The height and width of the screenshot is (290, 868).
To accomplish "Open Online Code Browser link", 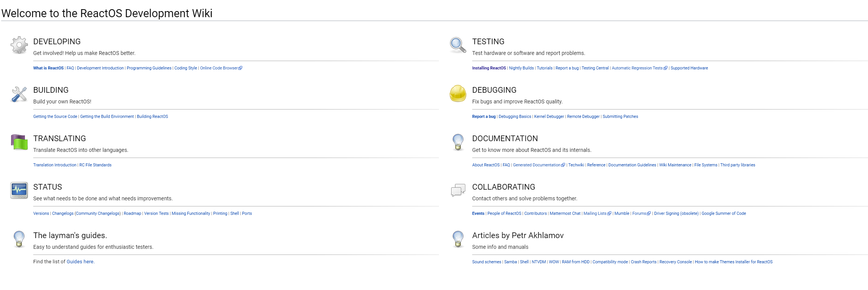I will point(219,68).
